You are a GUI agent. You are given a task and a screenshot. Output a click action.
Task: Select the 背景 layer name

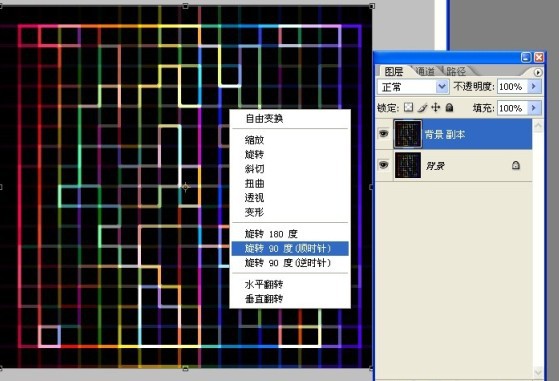tap(435, 166)
